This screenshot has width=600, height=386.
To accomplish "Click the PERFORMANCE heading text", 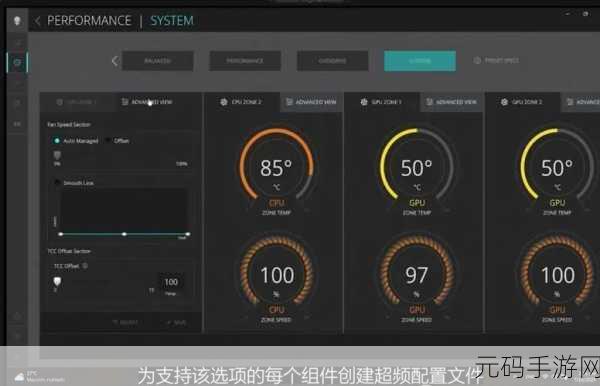I will 89,21.
